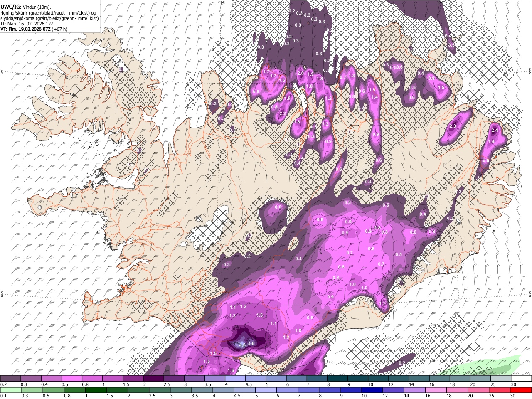Screen dimensions: 532x399
Task: Click the '(+67 h)' forecast offset
Action: click(60, 29)
